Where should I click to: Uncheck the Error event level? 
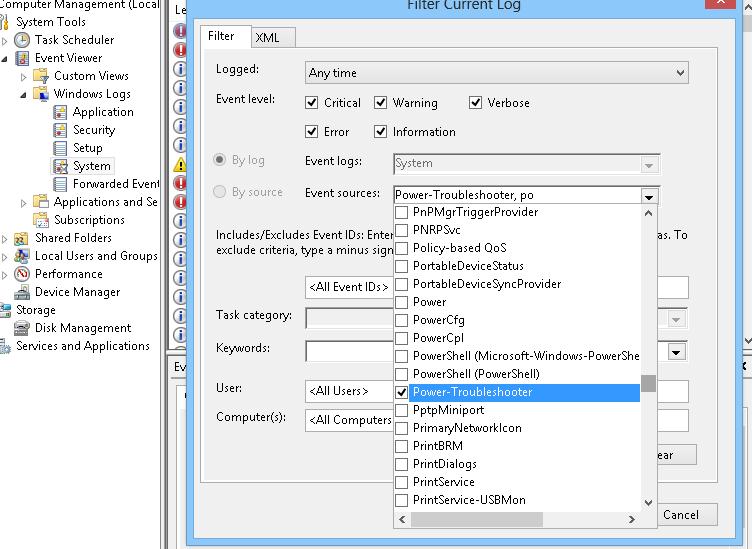click(312, 131)
